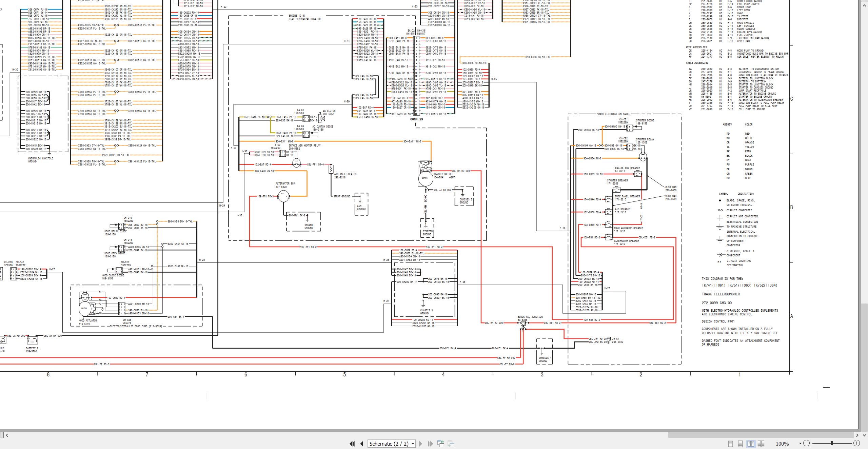
Task: Click the 'STARTER RELAY' label
Action: pyautogui.click(x=645, y=139)
